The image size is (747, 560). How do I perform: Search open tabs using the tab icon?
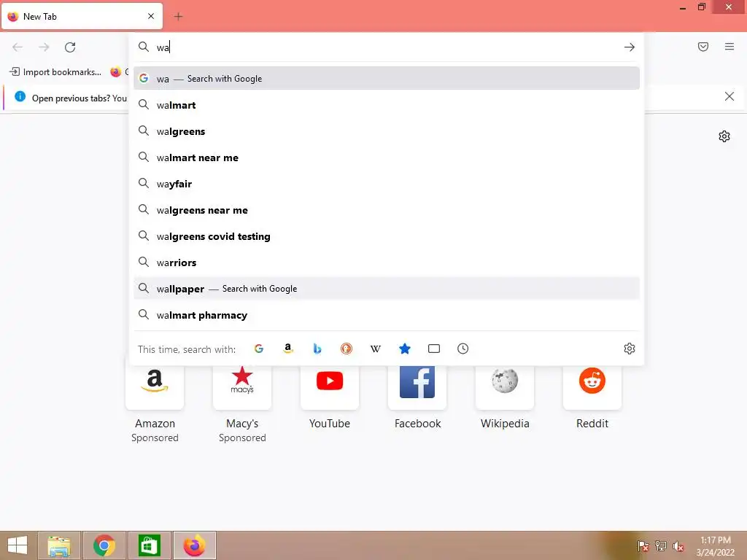tap(434, 349)
